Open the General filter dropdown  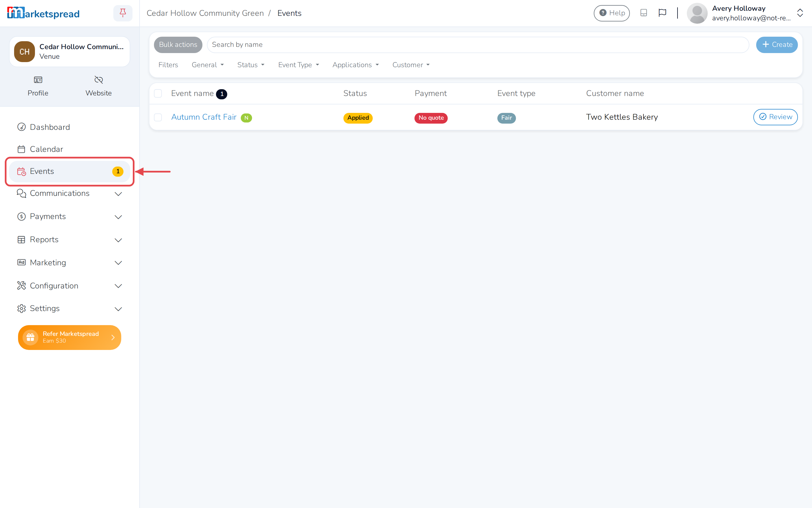[208, 65]
